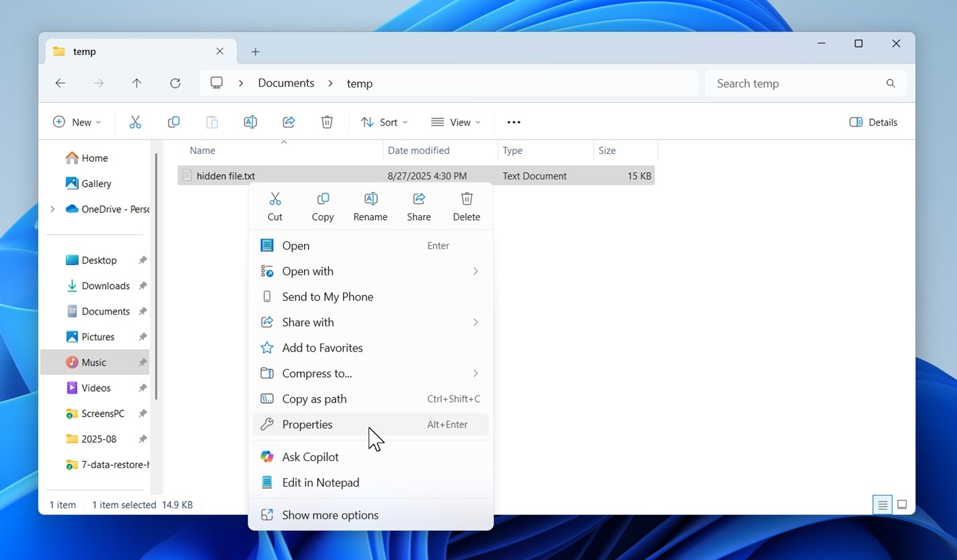Screen dimensions: 957x560
Task: Open the See more three-dots menu
Action: (514, 122)
